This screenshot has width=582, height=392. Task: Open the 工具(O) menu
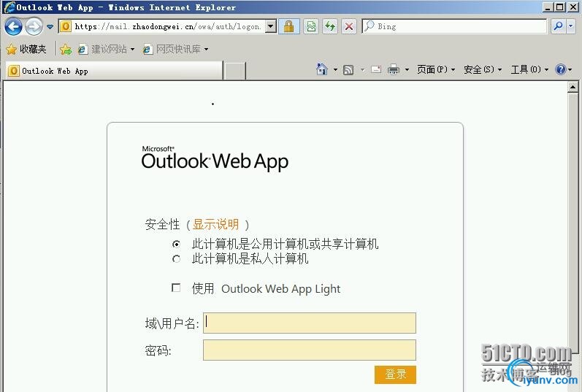(x=529, y=69)
